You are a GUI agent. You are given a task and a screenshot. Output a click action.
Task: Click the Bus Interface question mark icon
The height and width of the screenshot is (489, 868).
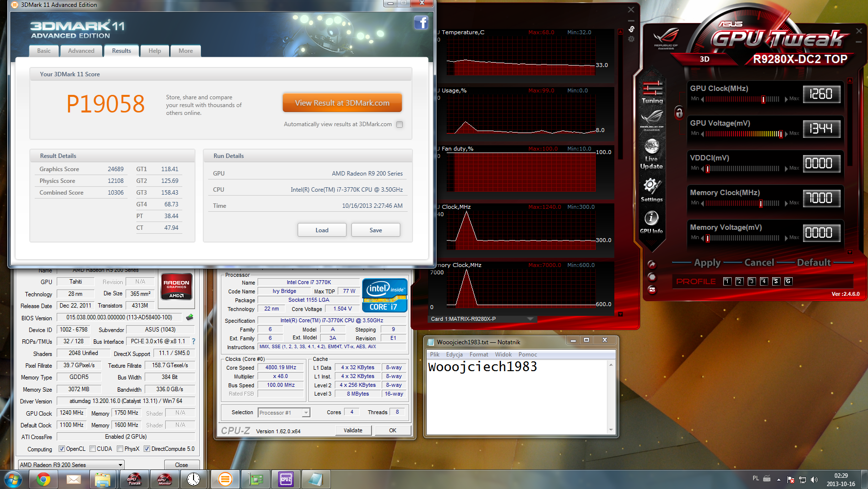pyautogui.click(x=194, y=341)
